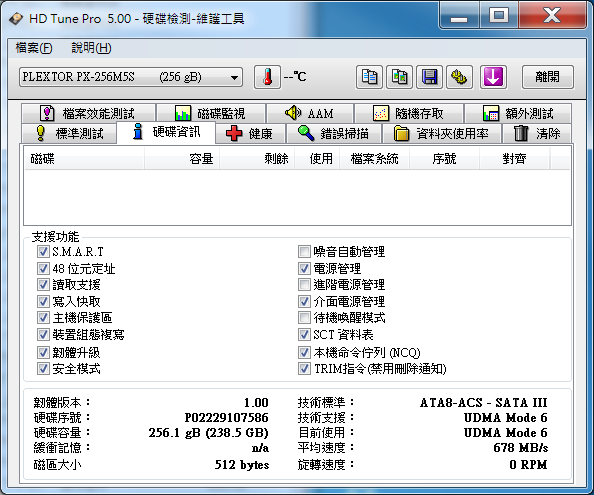Open the 說明(H) menu
Screen dimensions: 594x495
coord(91,48)
